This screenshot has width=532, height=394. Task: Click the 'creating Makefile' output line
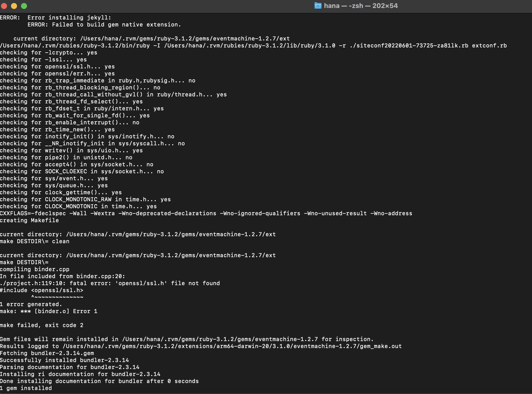[29, 220]
